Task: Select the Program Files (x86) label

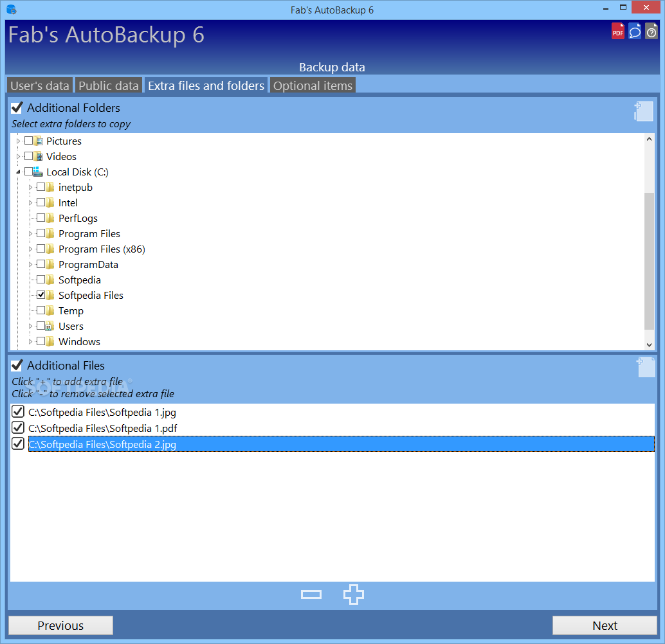Action: 102,249
